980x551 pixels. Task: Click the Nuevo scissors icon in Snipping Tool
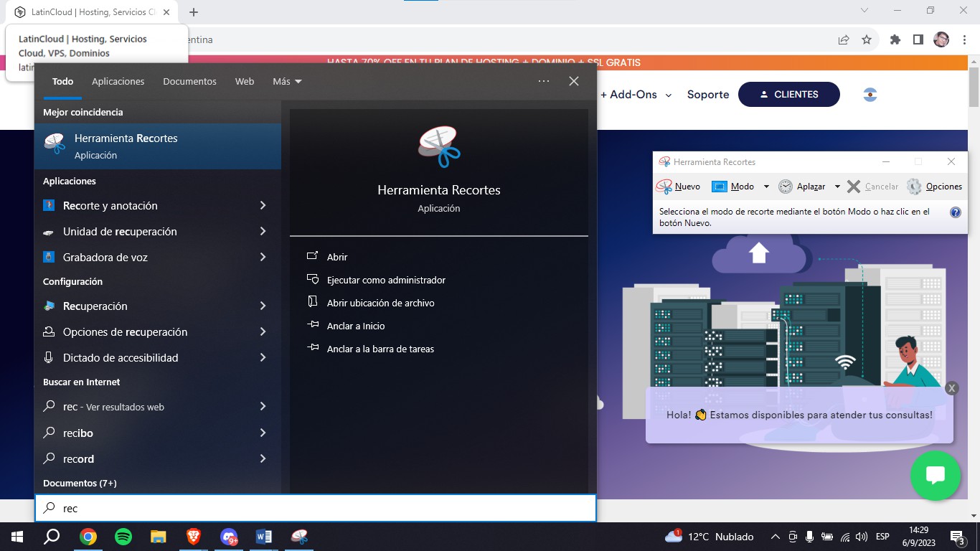[664, 187]
